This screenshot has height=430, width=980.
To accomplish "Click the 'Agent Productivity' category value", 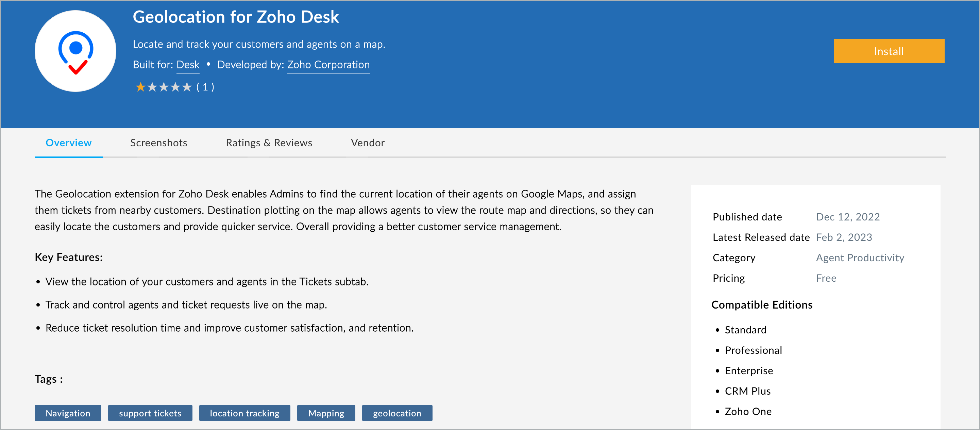I will pyautogui.click(x=860, y=258).
